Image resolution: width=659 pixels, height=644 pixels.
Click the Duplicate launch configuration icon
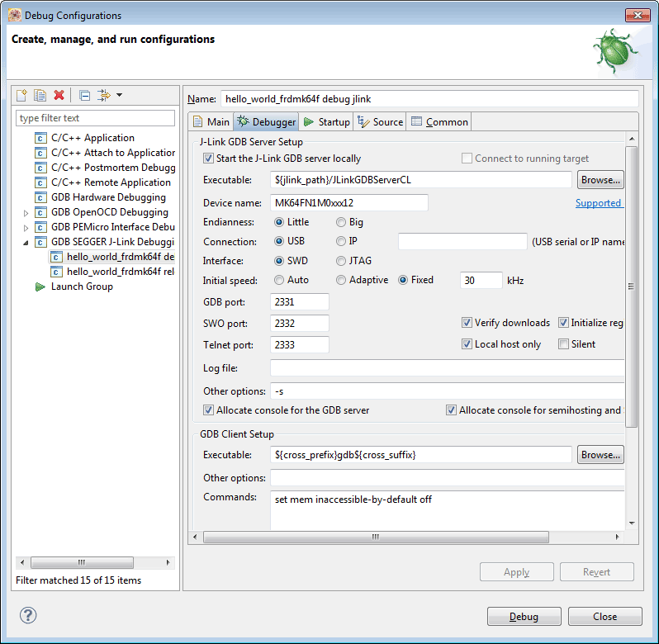coord(40,96)
